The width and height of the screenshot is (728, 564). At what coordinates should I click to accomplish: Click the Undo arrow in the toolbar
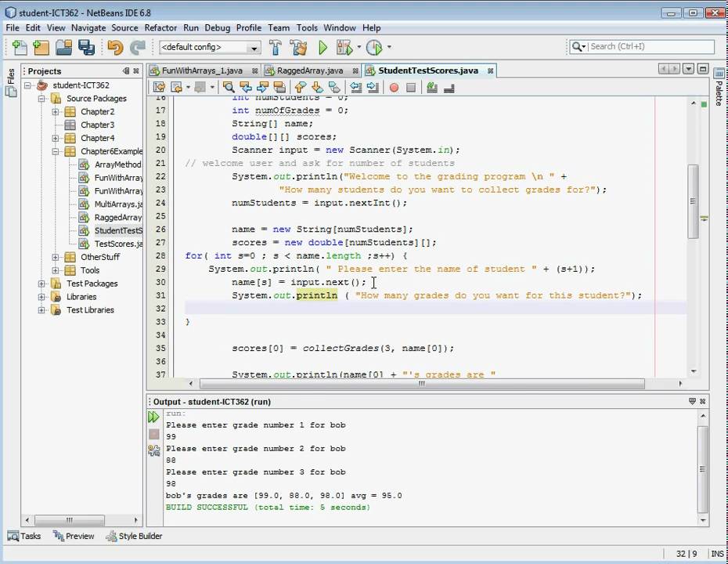click(114, 47)
